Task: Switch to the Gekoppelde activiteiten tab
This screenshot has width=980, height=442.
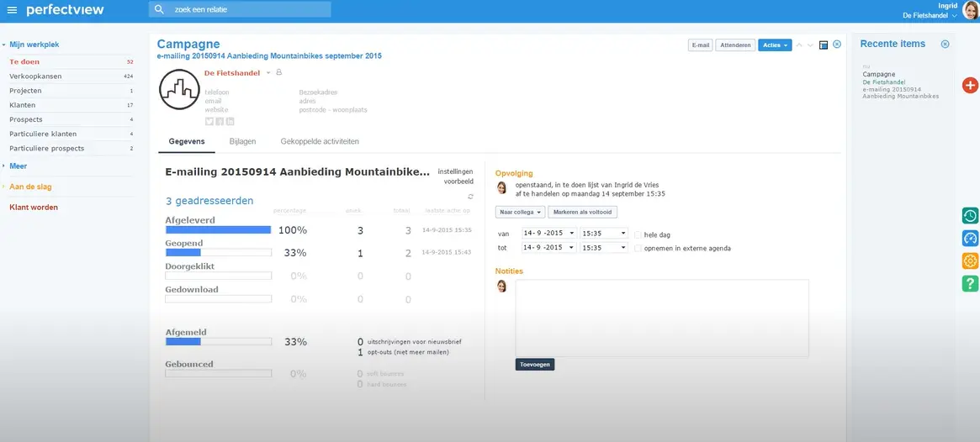Action: pos(320,142)
